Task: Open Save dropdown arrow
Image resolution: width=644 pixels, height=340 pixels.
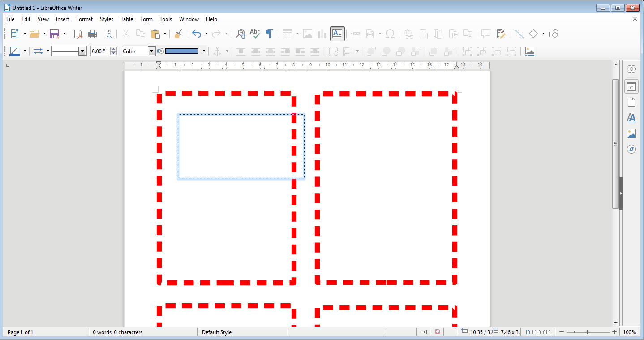Action: pyautogui.click(x=64, y=34)
